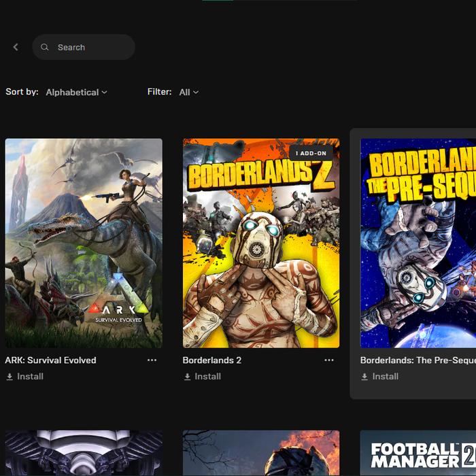The height and width of the screenshot is (476, 476).
Task: Install Borderlands: The Pre-Sequel
Action: pos(379,377)
